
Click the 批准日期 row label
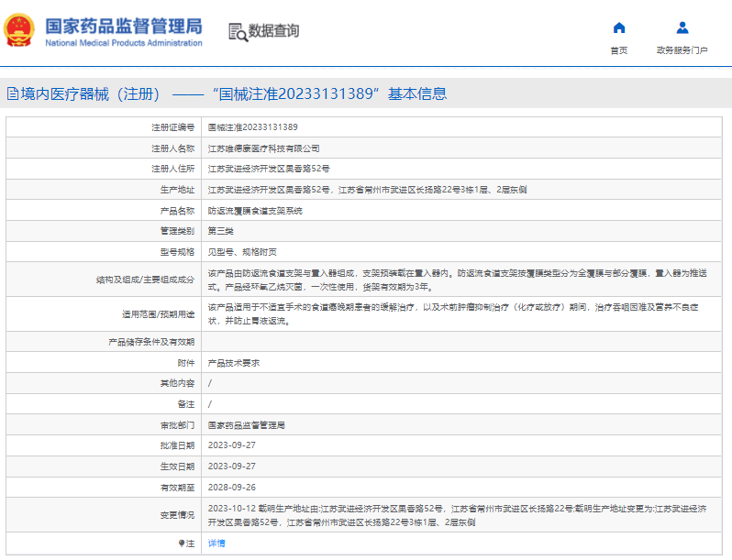177,445
